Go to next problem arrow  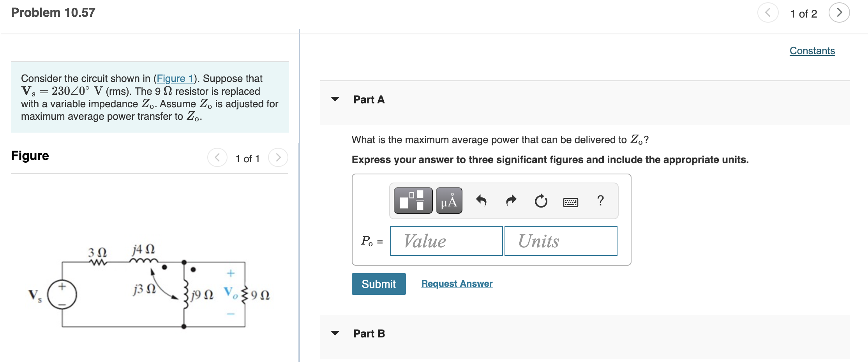pyautogui.click(x=839, y=13)
